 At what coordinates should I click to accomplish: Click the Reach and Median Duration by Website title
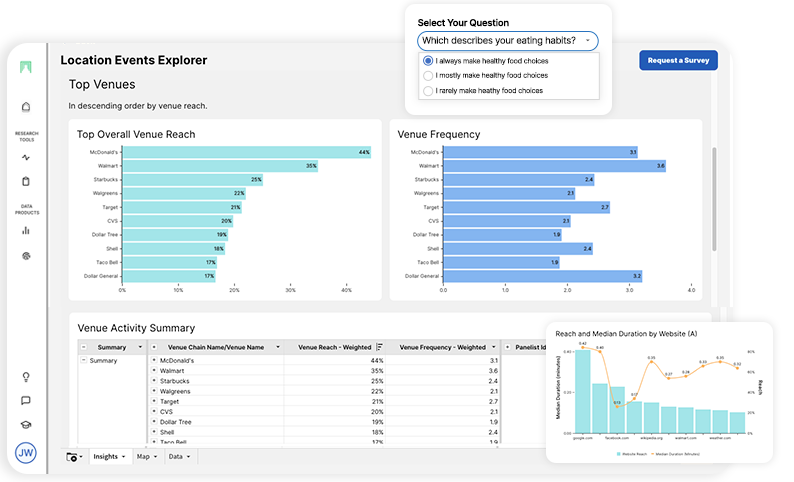[x=626, y=334]
